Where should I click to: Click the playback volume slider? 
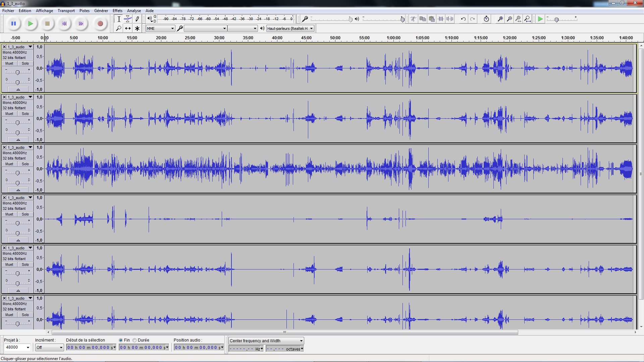(x=383, y=19)
